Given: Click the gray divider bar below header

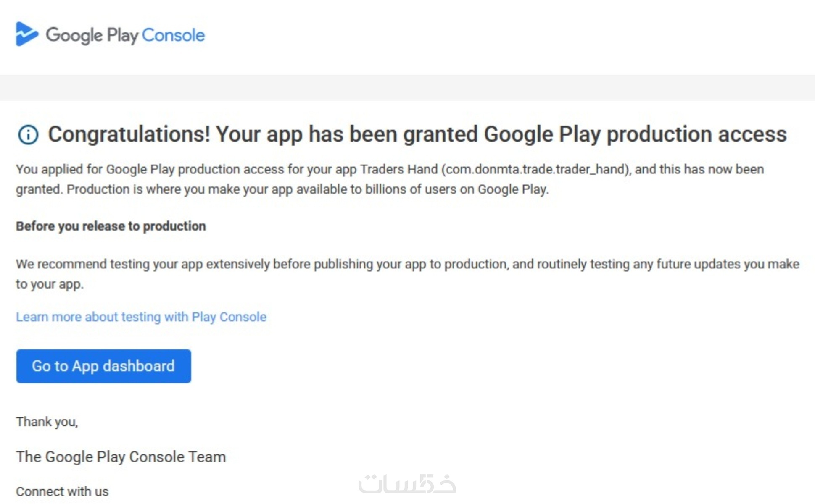Looking at the screenshot, I should point(407,88).
